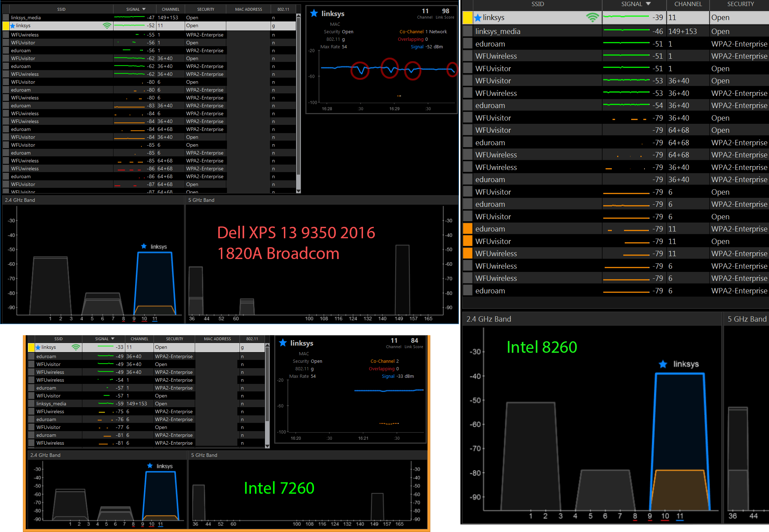Select WFUvisitor -85 row in Dell window
Viewport: 769px width, 532px height.
(149, 145)
